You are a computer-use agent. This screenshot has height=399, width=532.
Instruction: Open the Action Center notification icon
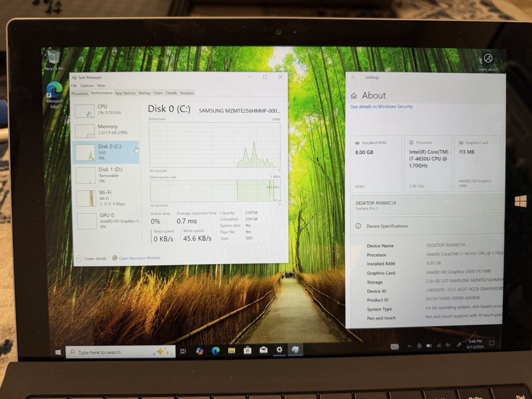pyautogui.click(x=492, y=343)
